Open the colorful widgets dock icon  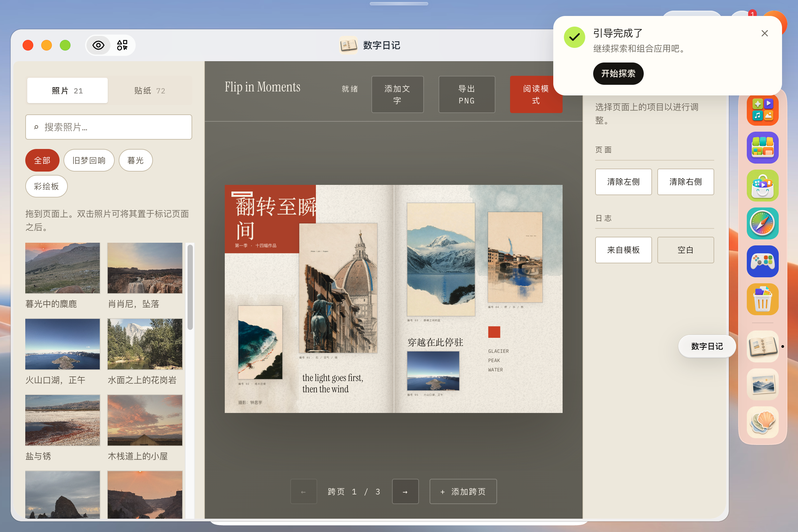tap(762, 148)
